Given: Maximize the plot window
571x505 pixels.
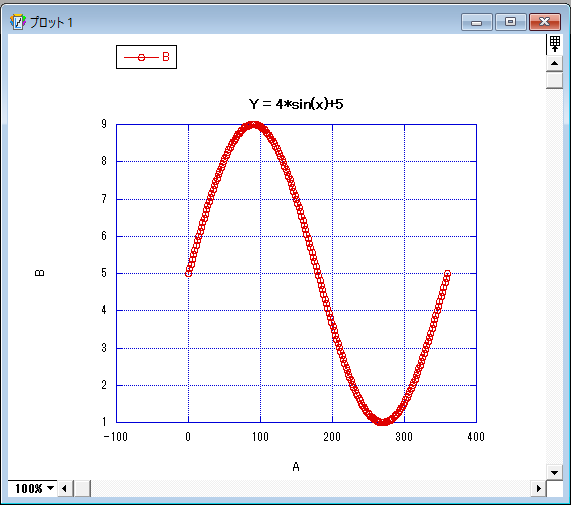Looking at the screenshot, I should (511, 22).
